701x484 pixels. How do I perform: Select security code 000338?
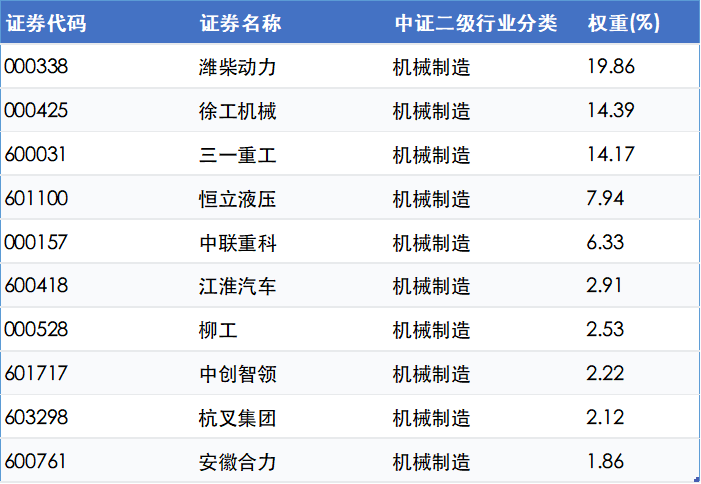[x=36, y=67]
